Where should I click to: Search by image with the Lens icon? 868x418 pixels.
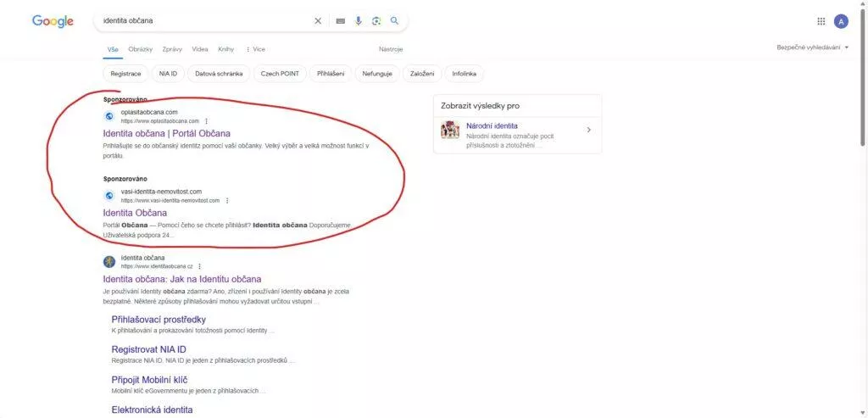tap(376, 21)
